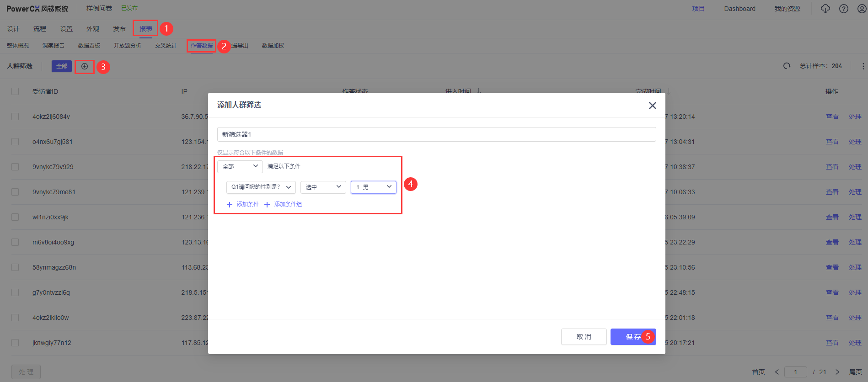868x382 pixels.
Task: Click the filter name input field
Action: click(x=436, y=134)
